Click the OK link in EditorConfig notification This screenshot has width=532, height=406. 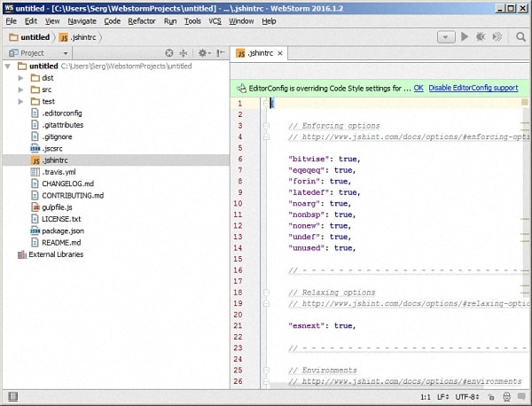(x=419, y=88)
